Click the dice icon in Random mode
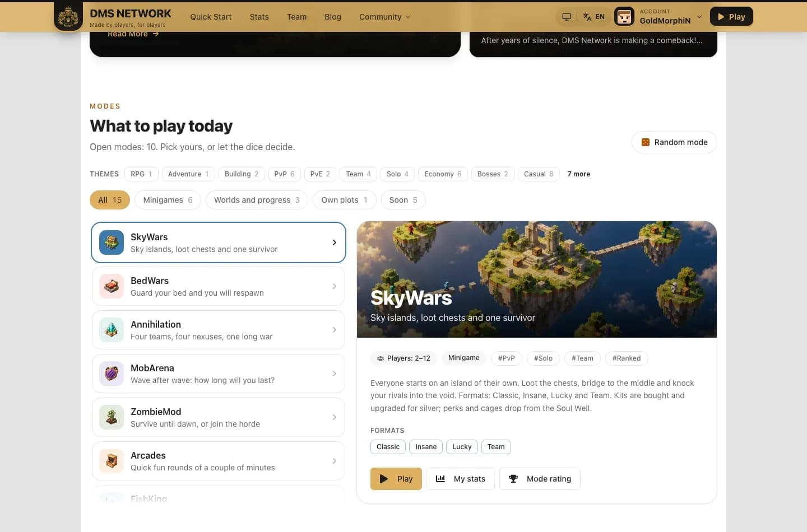 coord(646,142)
